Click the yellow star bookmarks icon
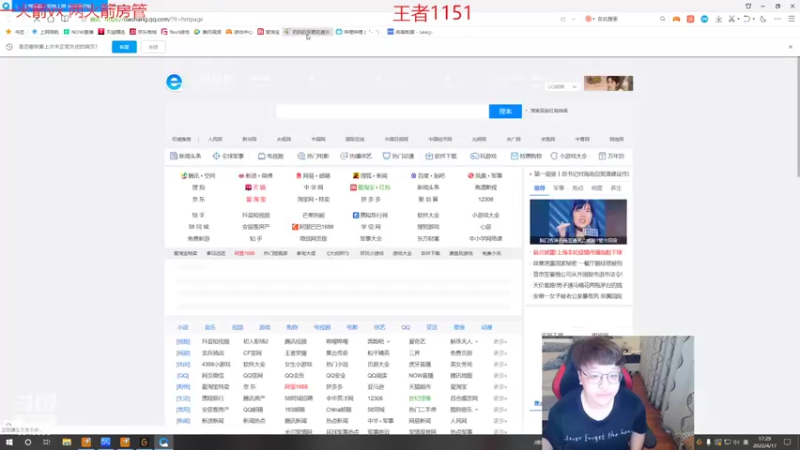Viewport: 800px width, 450px height. [x=9, y=32]
